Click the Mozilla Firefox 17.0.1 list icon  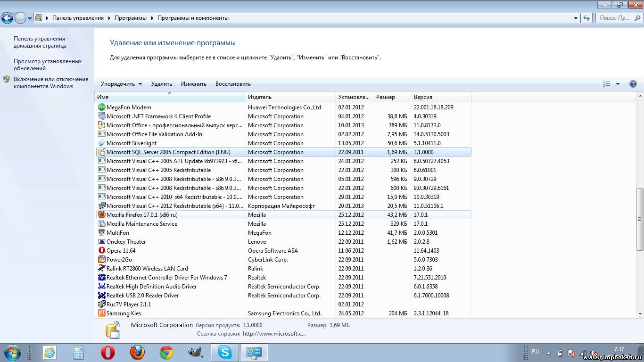point(101,215)
